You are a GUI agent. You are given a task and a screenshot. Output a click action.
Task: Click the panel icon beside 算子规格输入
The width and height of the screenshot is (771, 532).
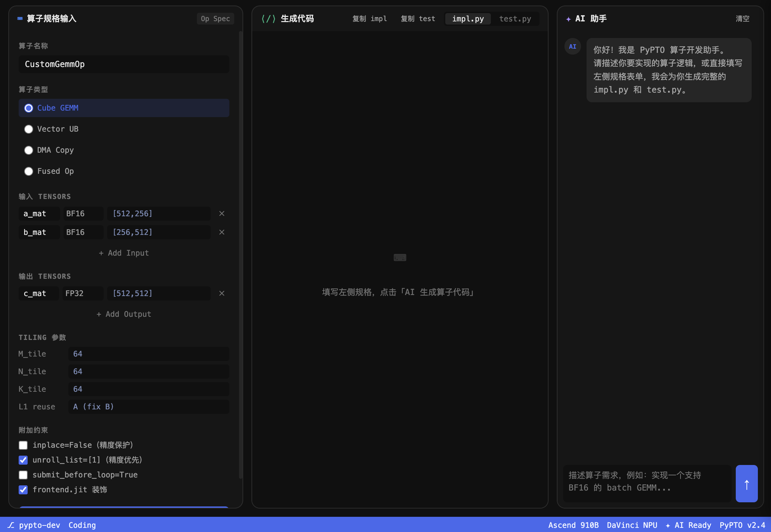click(20, 19)
